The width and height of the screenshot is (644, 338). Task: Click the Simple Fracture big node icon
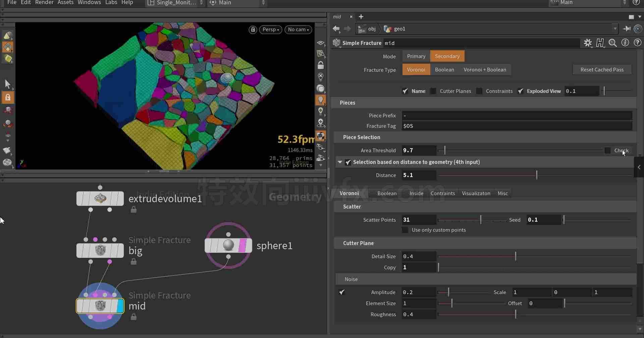tap(100, 250)
